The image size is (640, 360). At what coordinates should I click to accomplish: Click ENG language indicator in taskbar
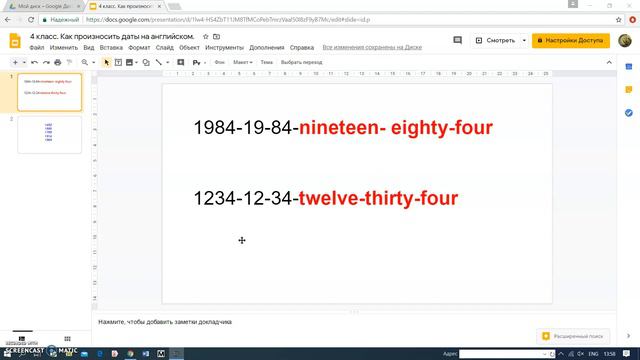coord(593,354)
